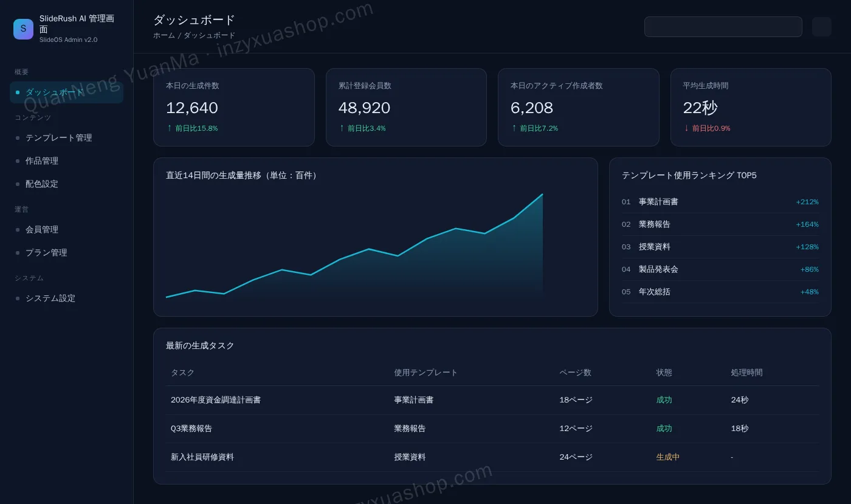Open システム設定 in the sidebar
The width and height of the screenshot is (851, 504).
coord(66,299)
